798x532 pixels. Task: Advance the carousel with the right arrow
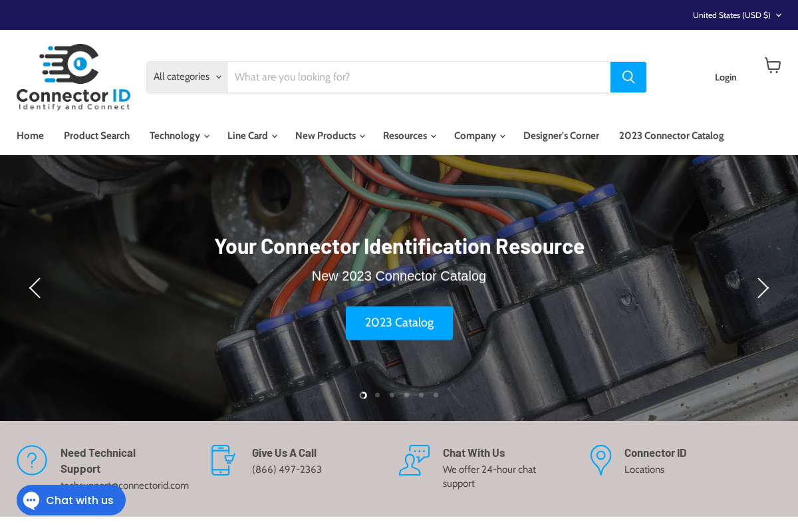[763, 288]
